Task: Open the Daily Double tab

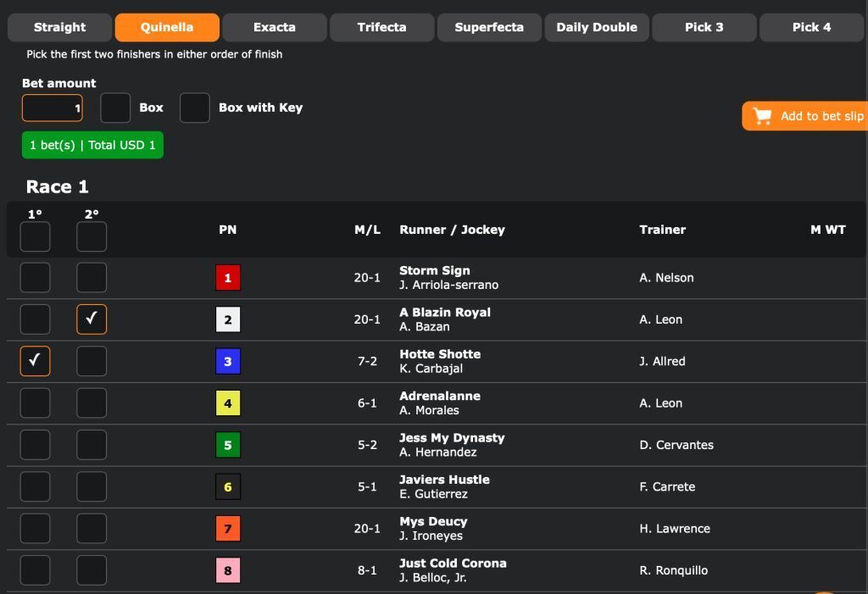Action: pyautogui.click(x=597, y=27)
